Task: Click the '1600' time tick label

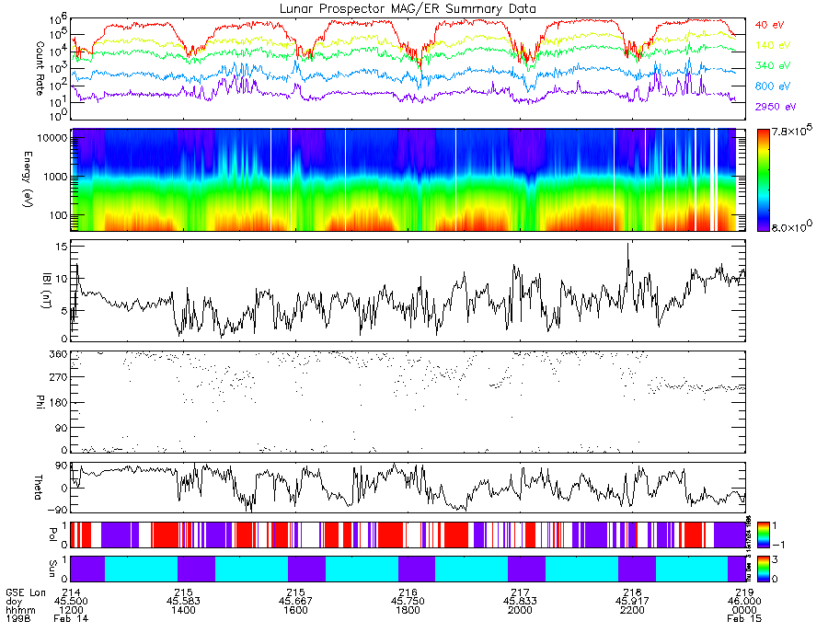Action: 295,610
